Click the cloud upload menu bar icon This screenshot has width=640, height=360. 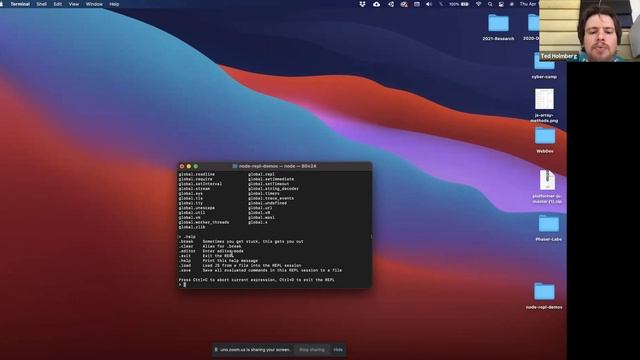pos(376,4)
